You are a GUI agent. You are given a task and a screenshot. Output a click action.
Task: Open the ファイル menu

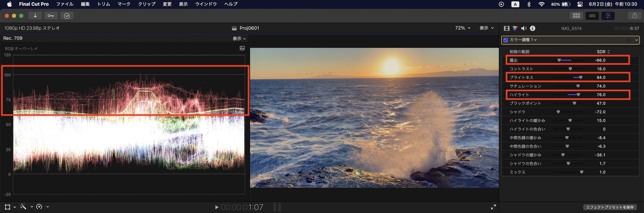coord(65,4)
